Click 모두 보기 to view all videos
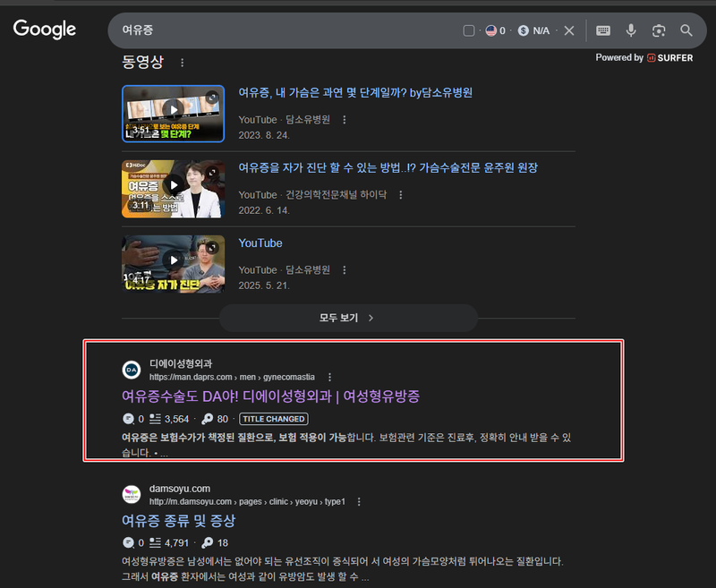The height and width of the screenshot is (588, 716). click(x=348, y=318)
